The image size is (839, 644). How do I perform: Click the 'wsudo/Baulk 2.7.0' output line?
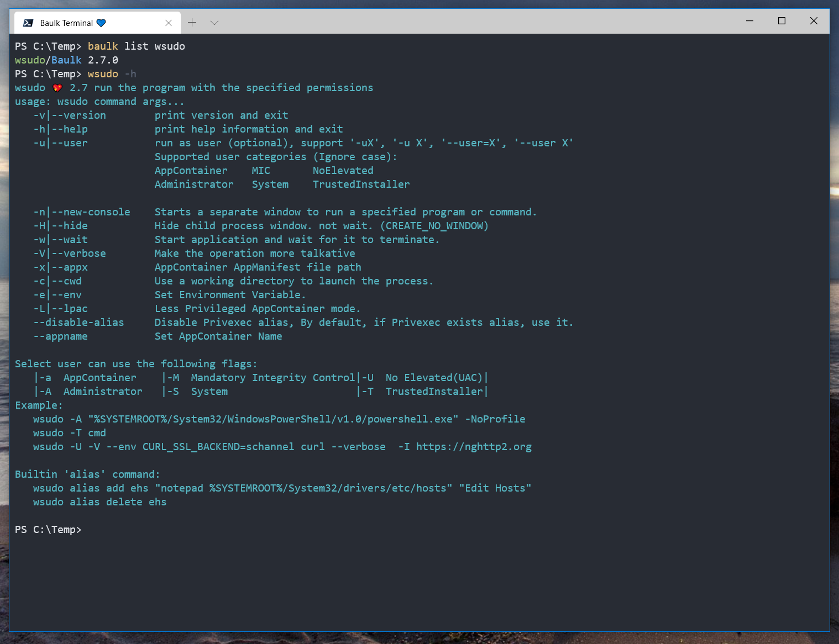(66, 60)
